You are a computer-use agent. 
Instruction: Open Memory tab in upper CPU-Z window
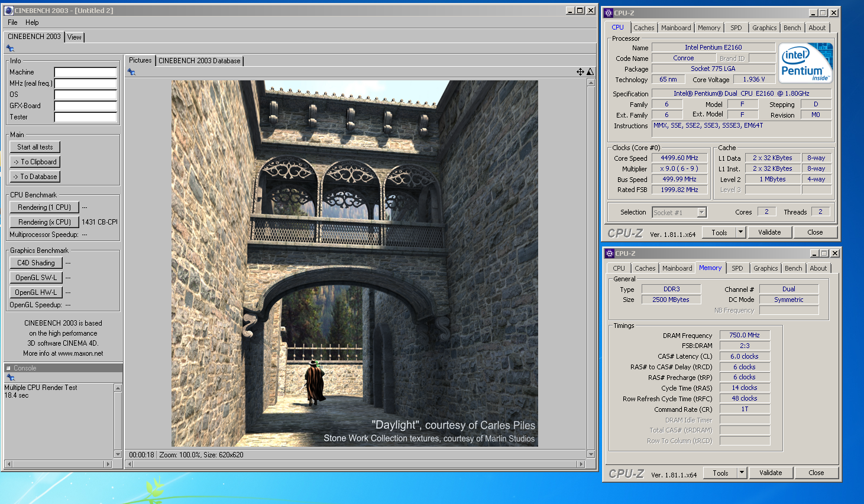coord(709,28)
